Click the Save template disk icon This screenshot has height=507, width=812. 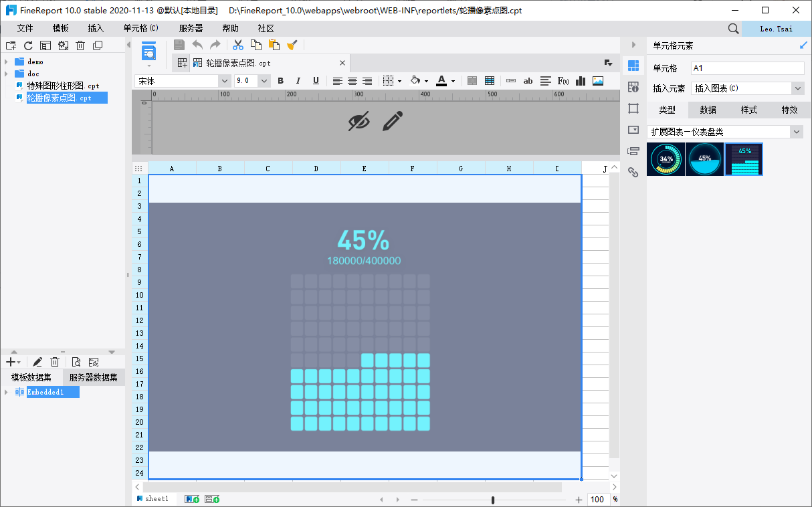[179, 45]
